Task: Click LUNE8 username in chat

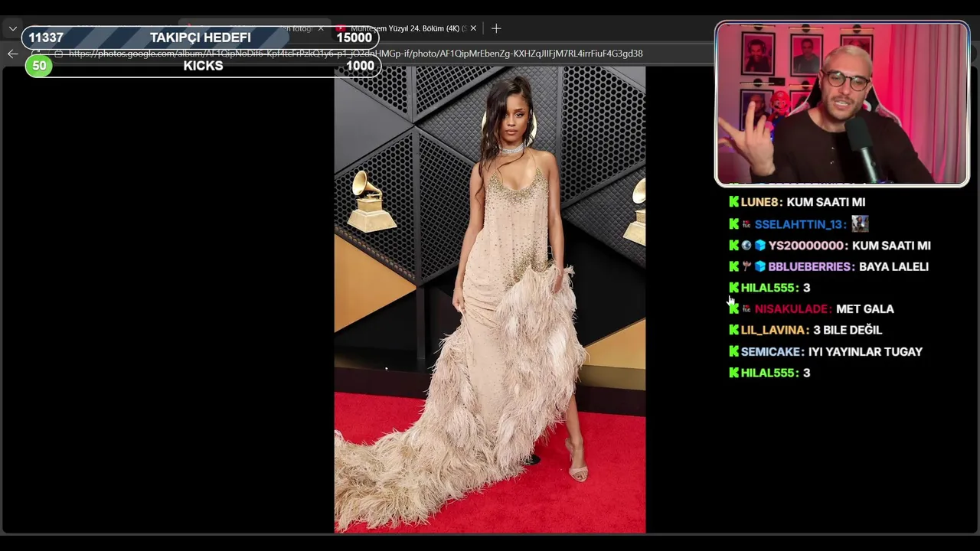Action: (760, 202)
